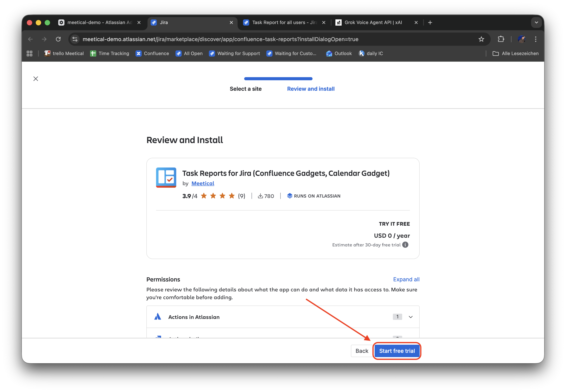Expand the Actions in Atlassian permission row

[411, 317]
